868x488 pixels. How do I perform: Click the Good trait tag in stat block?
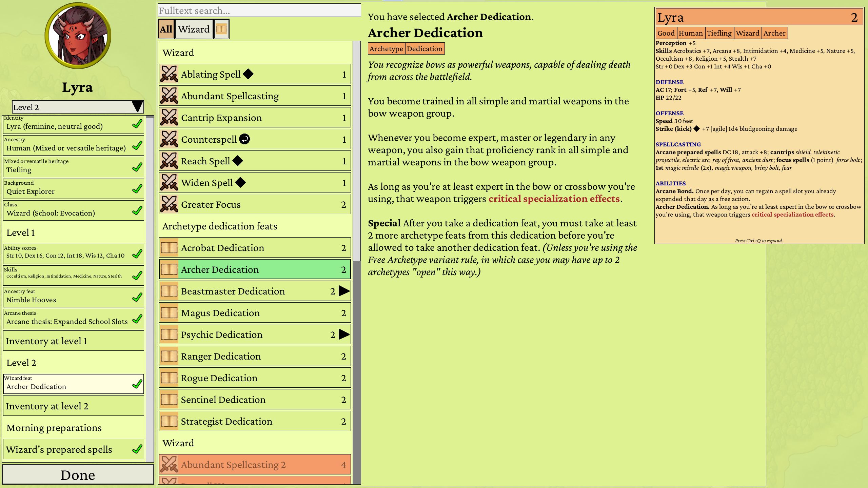coord(666,33)
